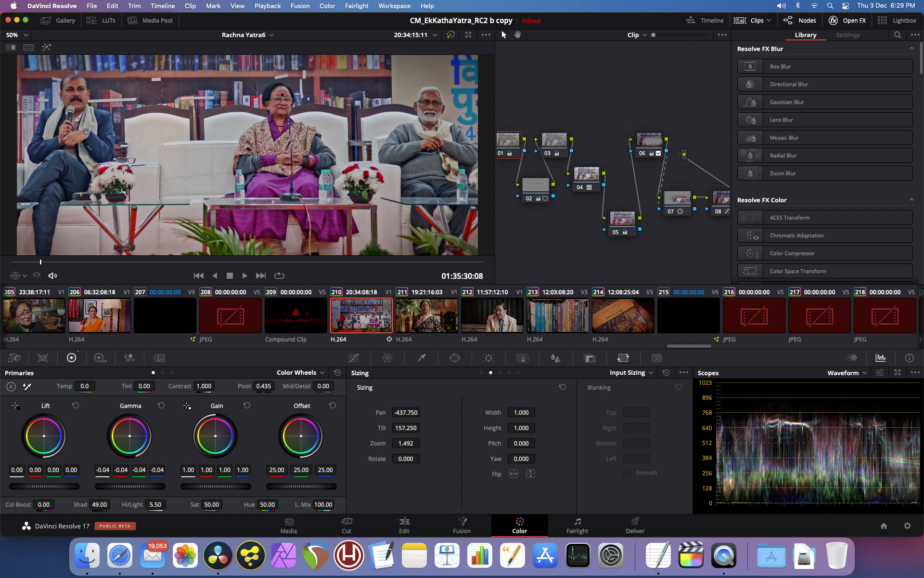Toggle the LUTs panel
Image resolution: width=924 pixels, height=578 pixels.
coord(102,20)
